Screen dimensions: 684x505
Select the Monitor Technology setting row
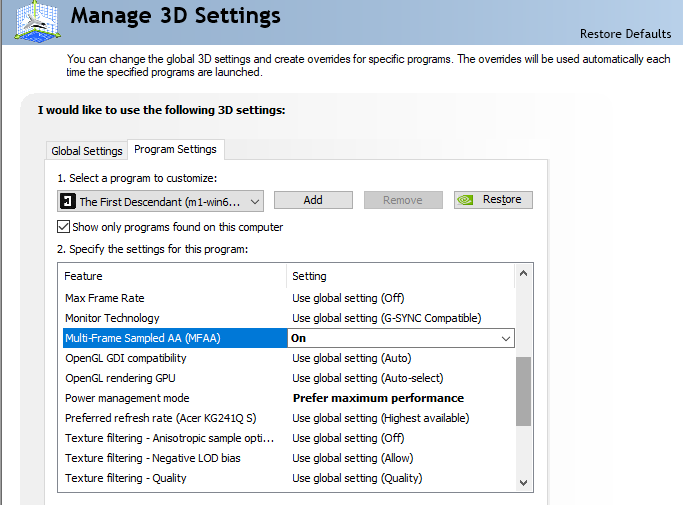(112, 318)
